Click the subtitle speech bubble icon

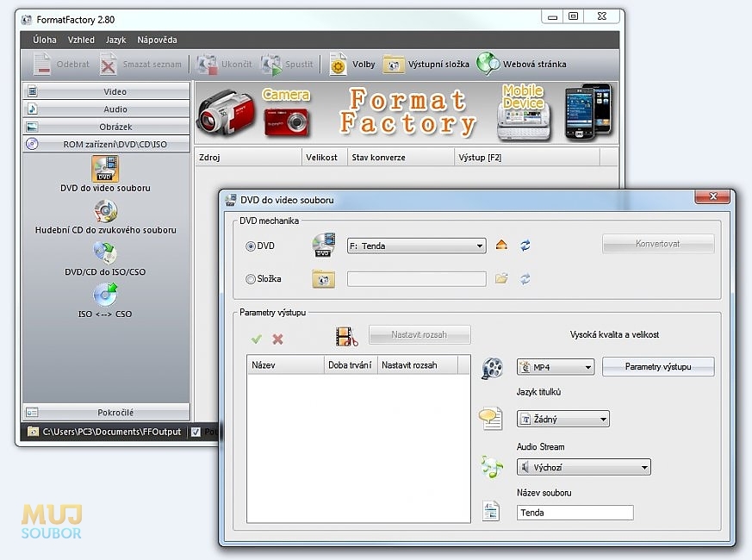491,419
